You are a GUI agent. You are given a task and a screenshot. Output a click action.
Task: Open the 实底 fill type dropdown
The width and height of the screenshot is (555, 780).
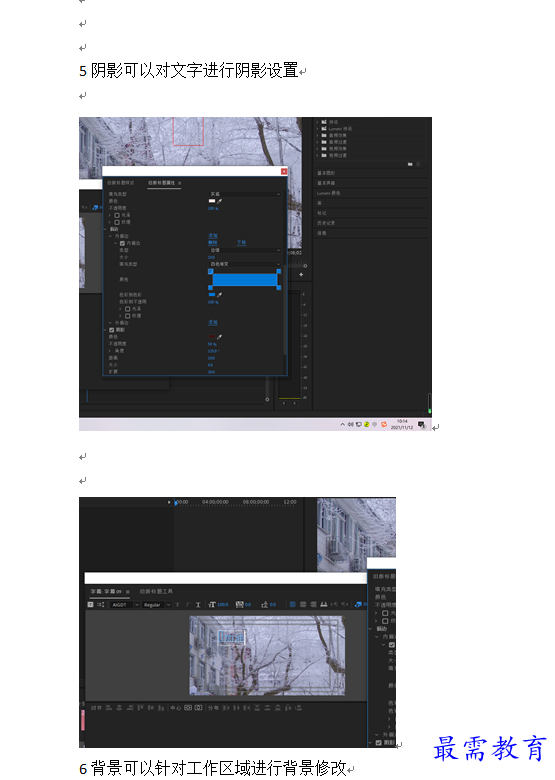[x=245, y=194]
